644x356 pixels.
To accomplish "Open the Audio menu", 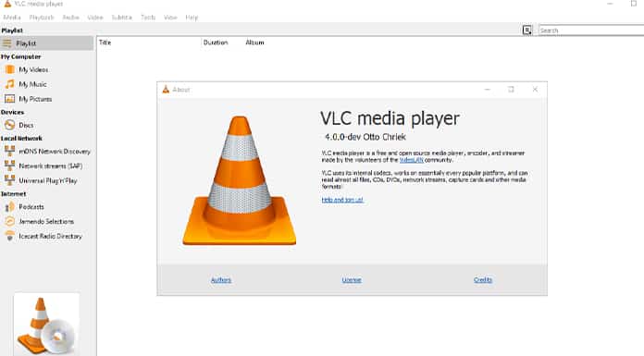I will [x=70, y=18].
